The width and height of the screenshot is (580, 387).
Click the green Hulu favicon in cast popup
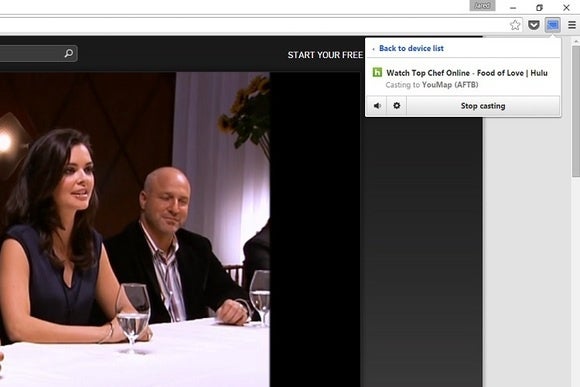click(377, 72)
